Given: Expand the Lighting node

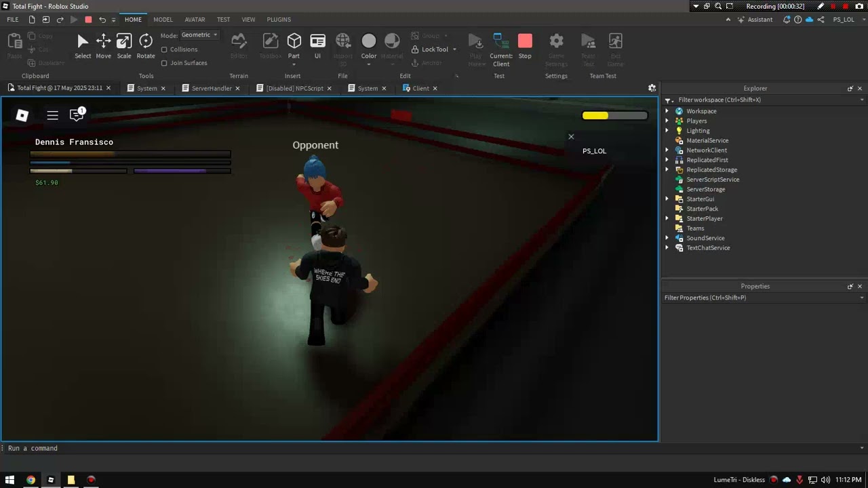Looking at the screenshot, I should 667,131.
